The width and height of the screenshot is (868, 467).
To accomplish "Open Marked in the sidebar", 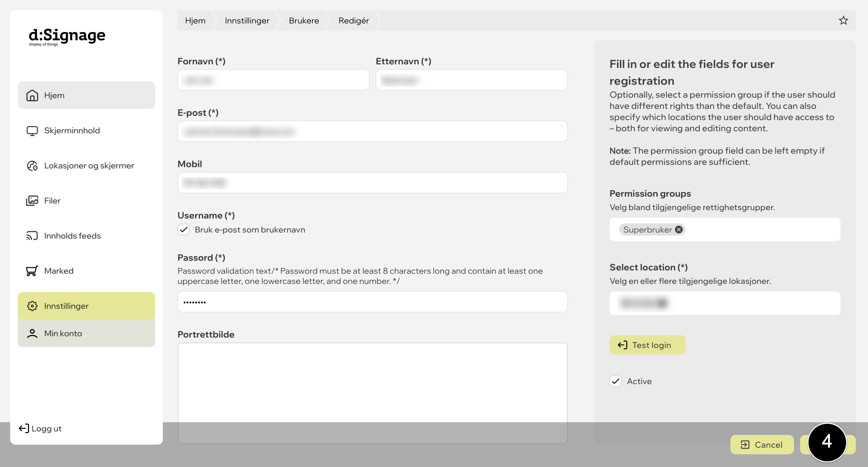I will [x=86, y=271].
